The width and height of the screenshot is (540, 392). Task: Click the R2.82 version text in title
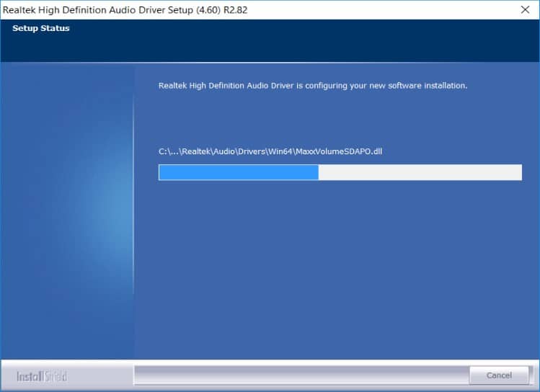coord(238,9)
